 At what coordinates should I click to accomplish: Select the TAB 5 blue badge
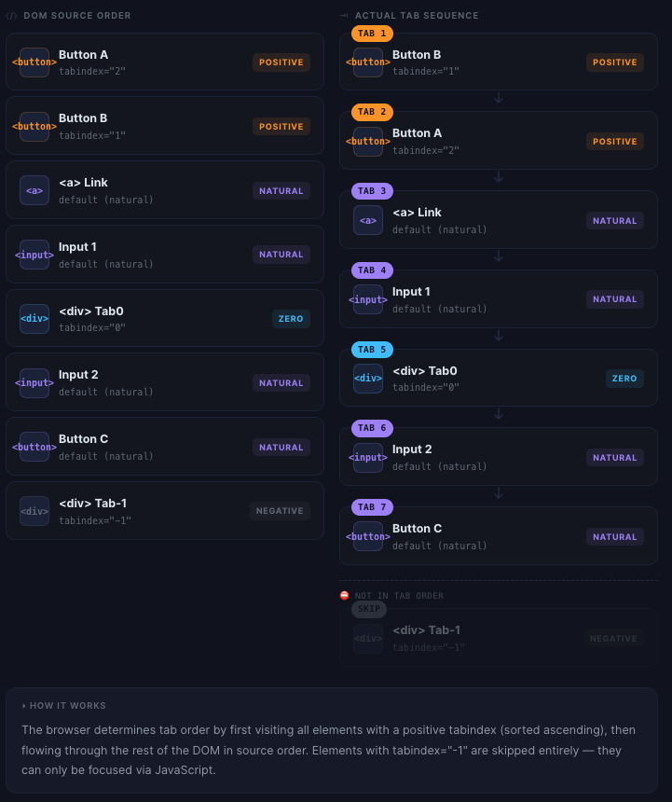coord(372,350)
